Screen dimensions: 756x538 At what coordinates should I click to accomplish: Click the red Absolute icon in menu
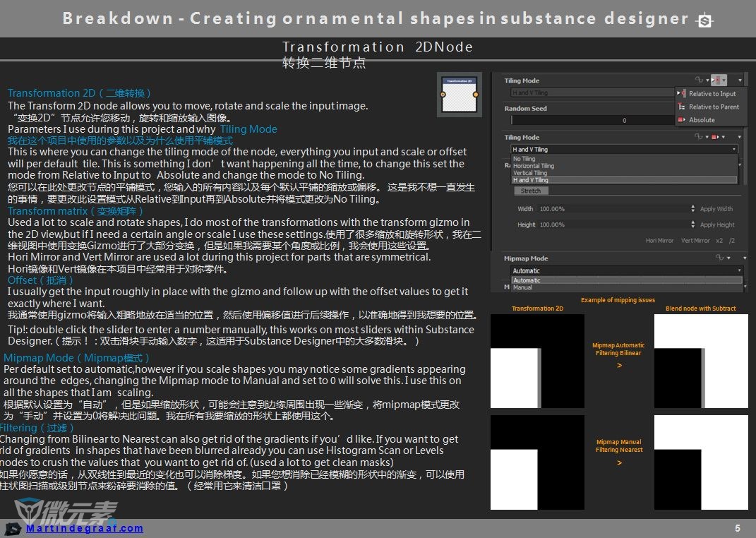click(x=681, y=119)
